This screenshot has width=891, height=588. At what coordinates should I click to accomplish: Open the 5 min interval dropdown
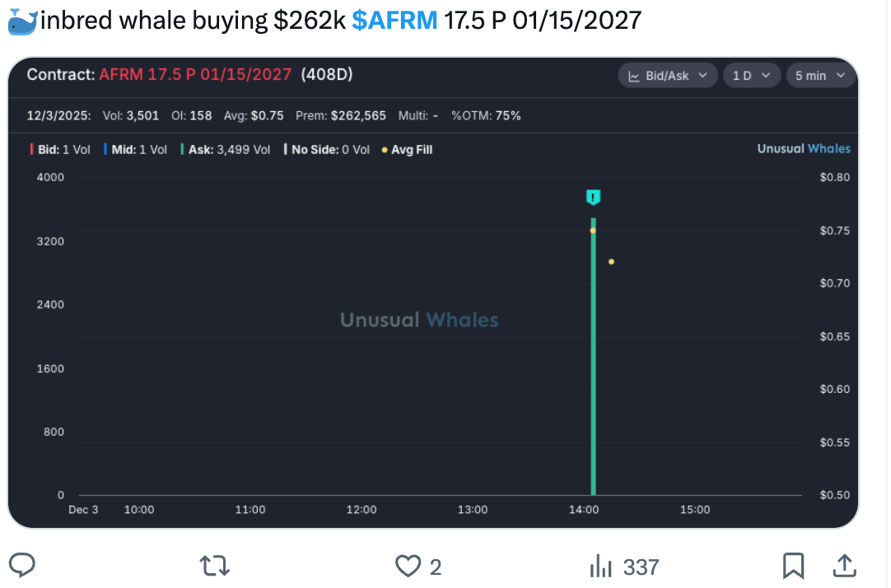[x=820, y=76]
